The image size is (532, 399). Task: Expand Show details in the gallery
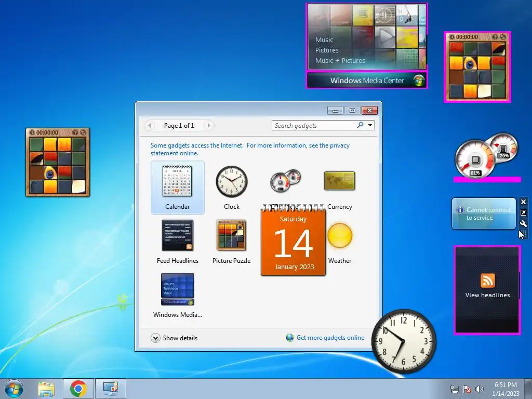[x=174, y=338]
